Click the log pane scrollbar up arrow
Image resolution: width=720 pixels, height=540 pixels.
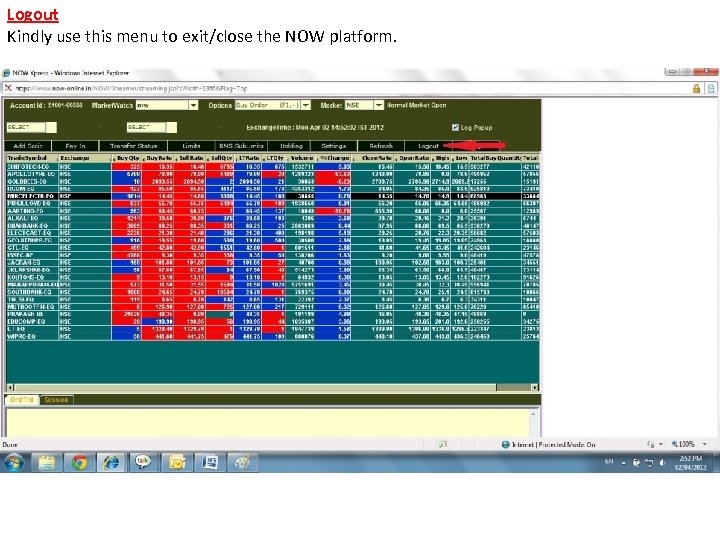pos(533,414)
